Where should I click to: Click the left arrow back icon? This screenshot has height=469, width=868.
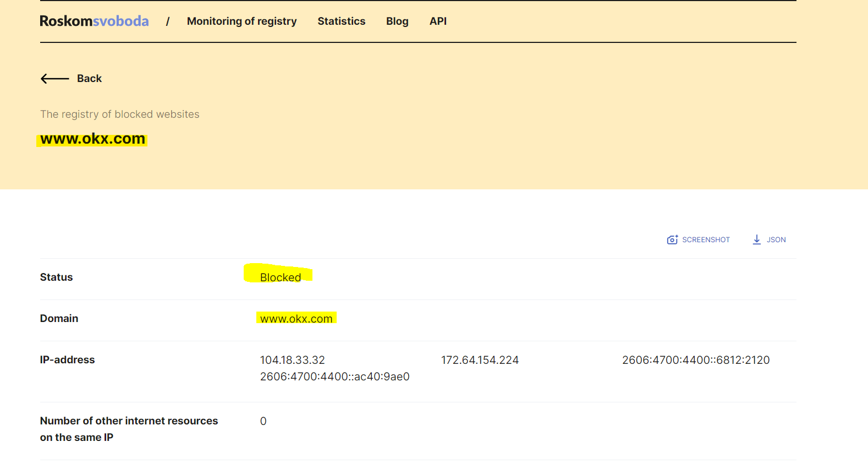click(54, 79)
